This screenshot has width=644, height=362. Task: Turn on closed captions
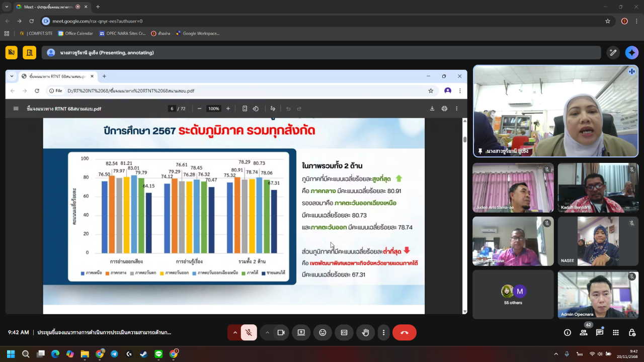[344, 332]
